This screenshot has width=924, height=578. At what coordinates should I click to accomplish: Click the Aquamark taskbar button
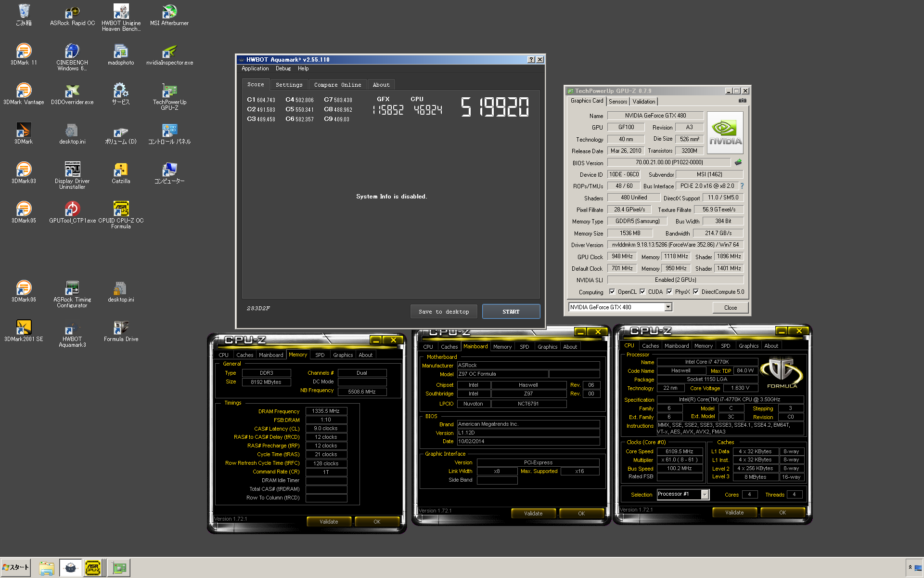pos(70,568)
